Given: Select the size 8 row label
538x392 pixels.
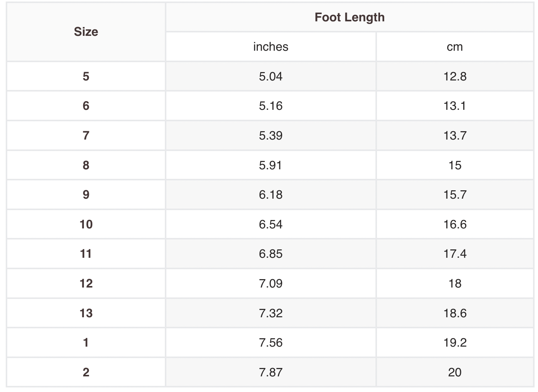Looking at the screenshot, I should tap(86, 165).
